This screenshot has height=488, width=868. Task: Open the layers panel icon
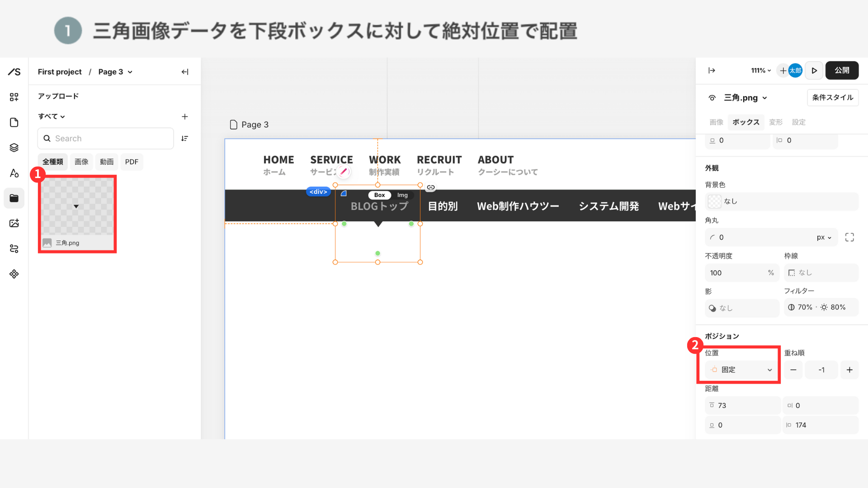[14, 147]
